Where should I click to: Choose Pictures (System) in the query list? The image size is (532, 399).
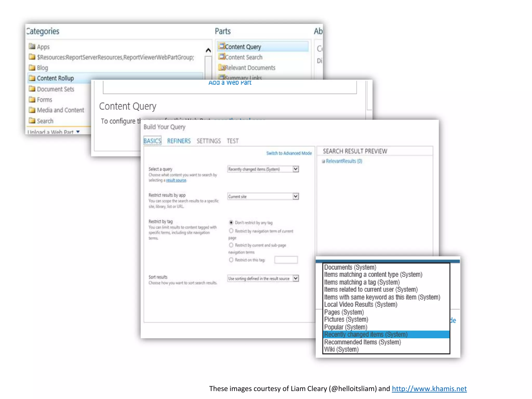click(x=346, y=319)
